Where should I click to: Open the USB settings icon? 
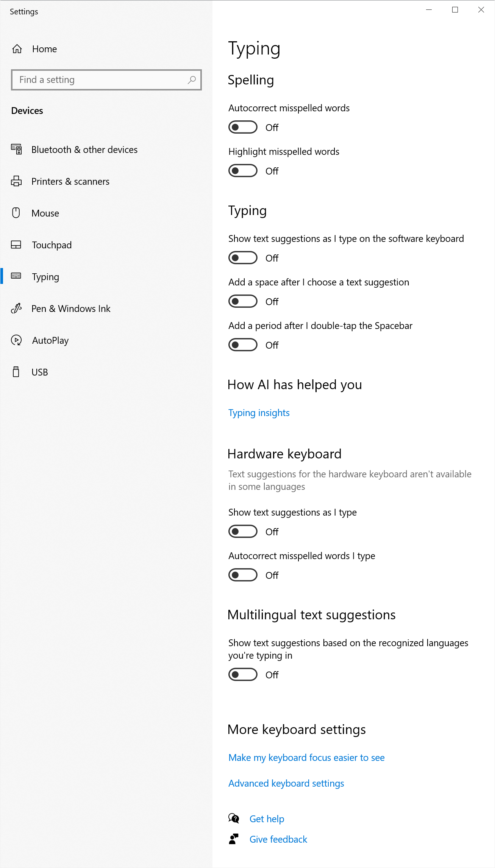point(16,372)
